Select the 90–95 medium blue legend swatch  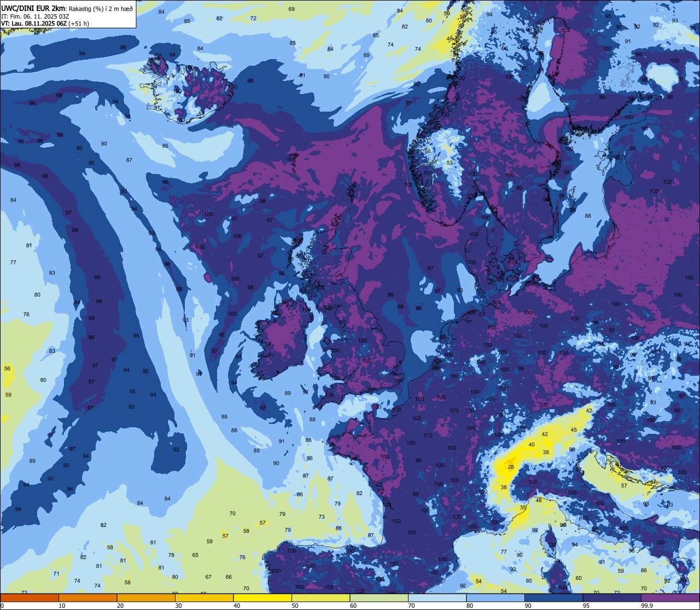tap(553, 597)
